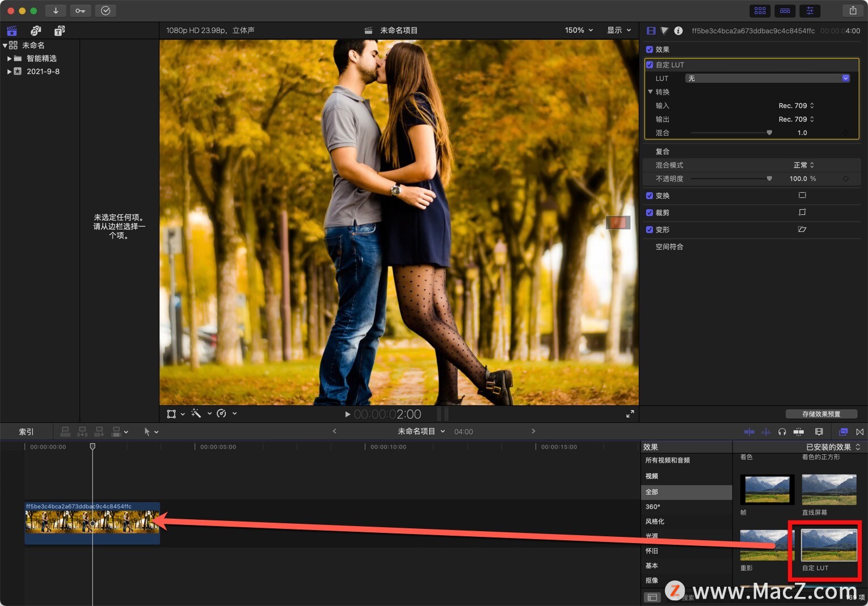Disable the 自定 LUT effect checkbox
The image size is (868, 606).
pos(650,65)
